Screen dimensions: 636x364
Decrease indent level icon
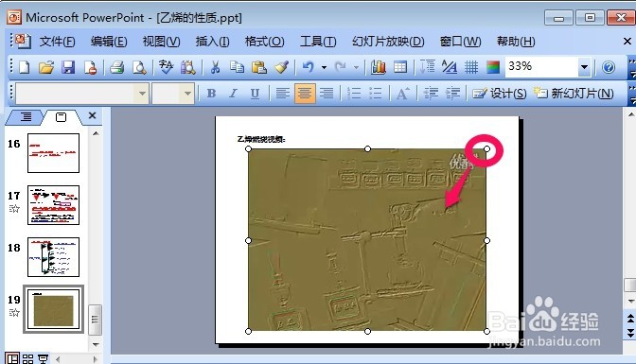pyautogui.click(x=431, y=94)
